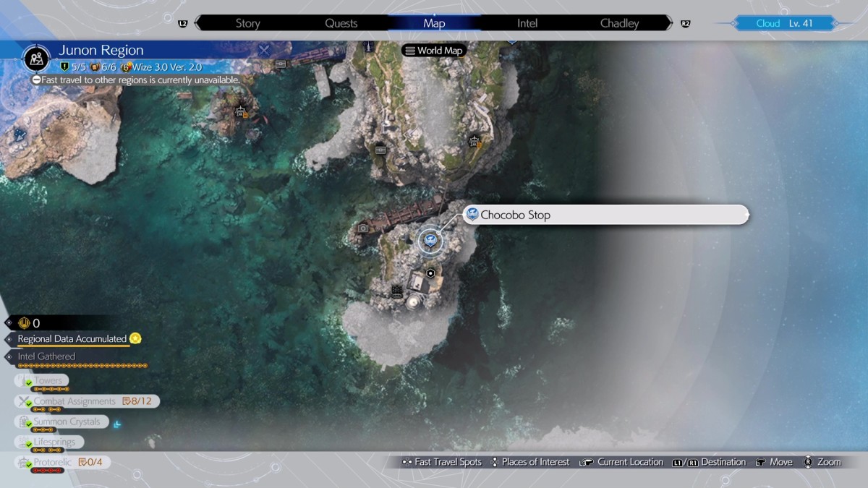Click the Cloud Lv. 41 character badge
868x488 pixels.
pos(784,23)
